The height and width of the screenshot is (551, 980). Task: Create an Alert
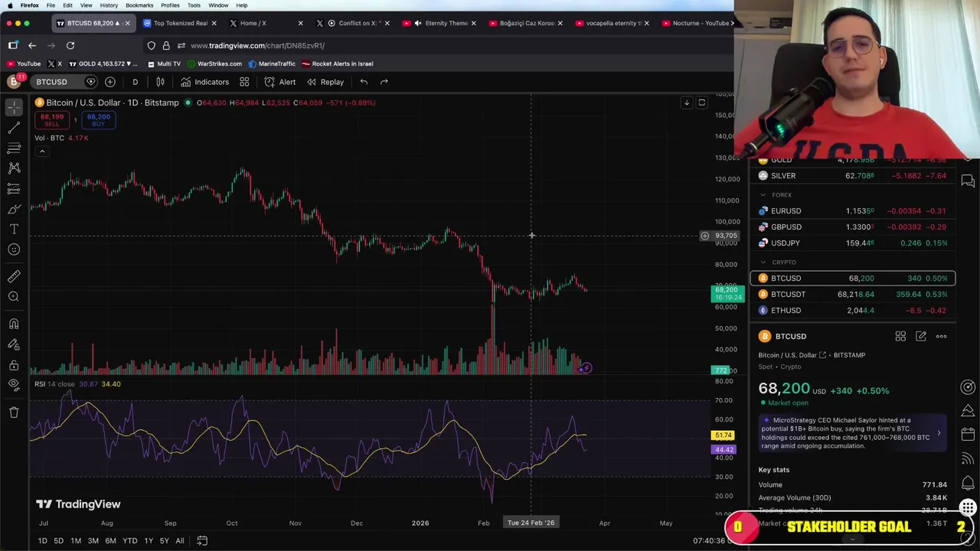click(280, 82)
